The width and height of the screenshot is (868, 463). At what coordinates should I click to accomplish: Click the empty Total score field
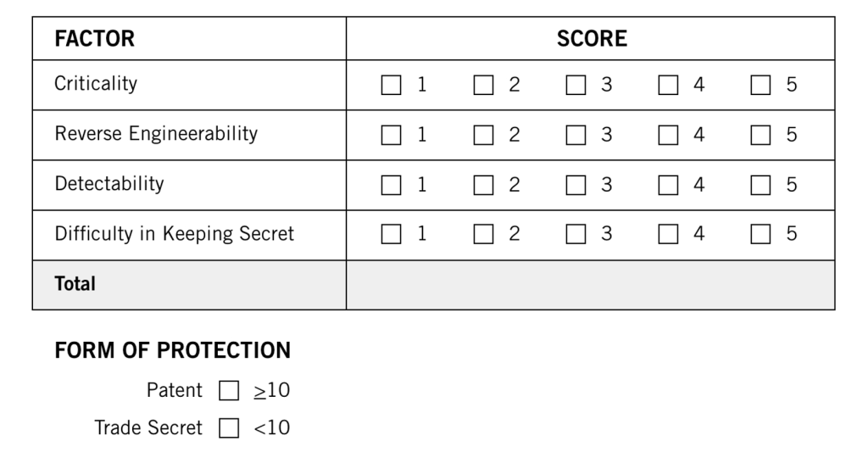tap(590, 285)
